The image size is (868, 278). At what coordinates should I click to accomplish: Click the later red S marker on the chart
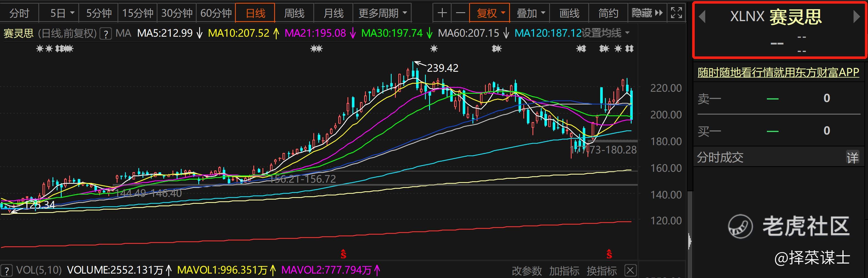609,254
